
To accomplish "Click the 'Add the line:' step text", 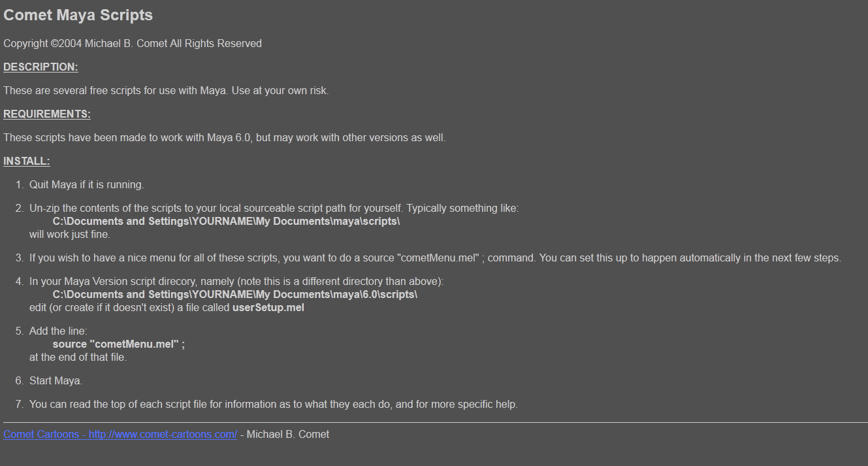I will point(58,331).
